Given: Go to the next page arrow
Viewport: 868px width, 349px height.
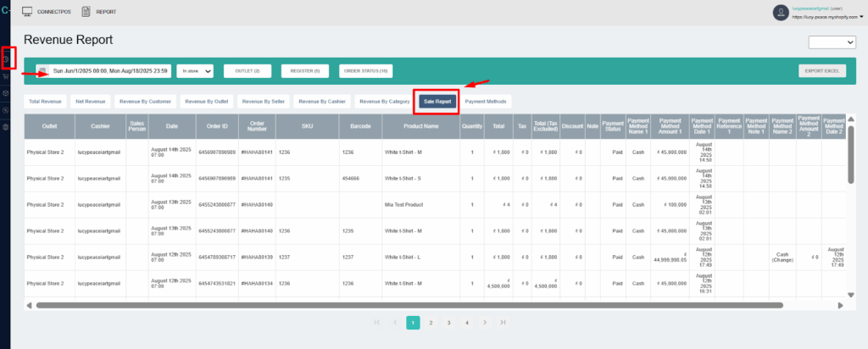Looking at the screenshot, I should coord(485,323).
